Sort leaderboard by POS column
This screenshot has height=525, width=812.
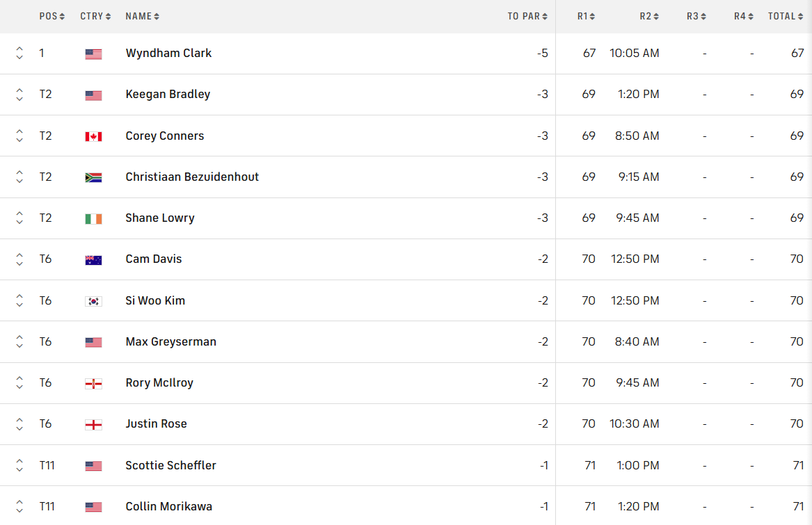(x=51, y=16)
